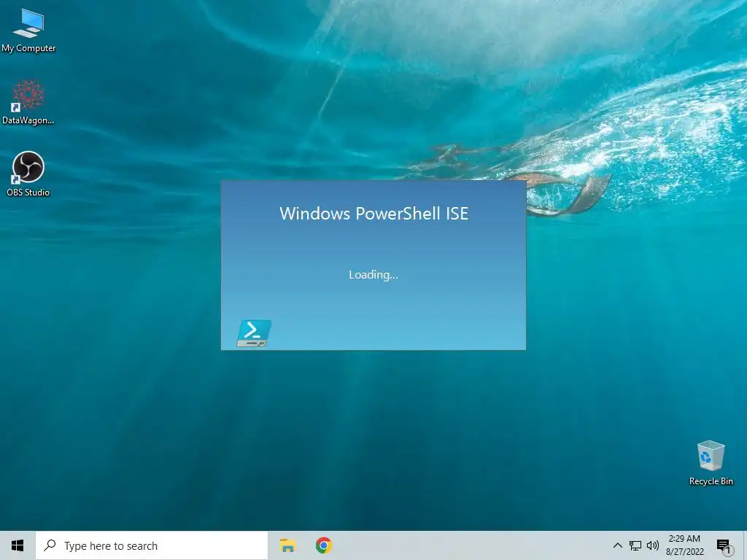Open the My Computer desktop icon
Screen dimensions: 747x560
click(x=28, y=30)
